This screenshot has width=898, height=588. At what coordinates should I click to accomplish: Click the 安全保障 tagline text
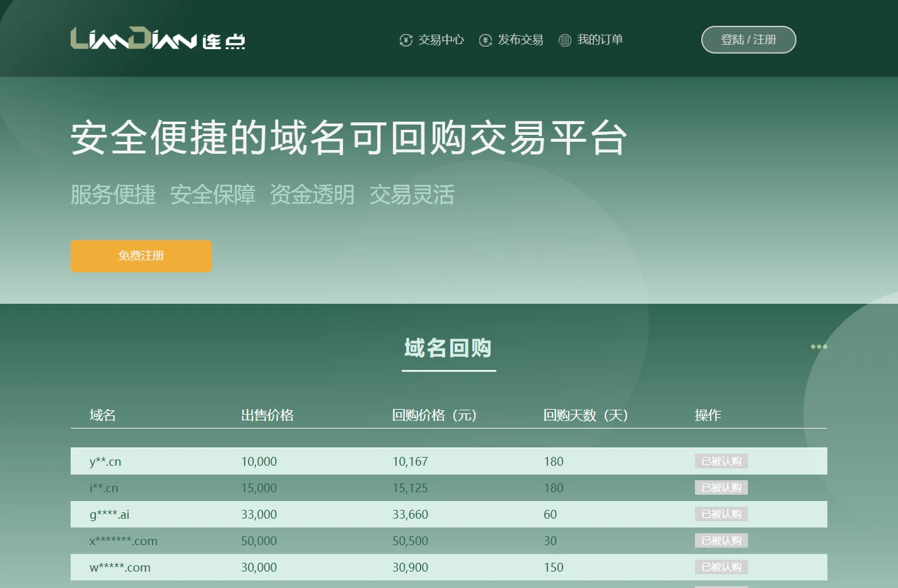[213, 195]
